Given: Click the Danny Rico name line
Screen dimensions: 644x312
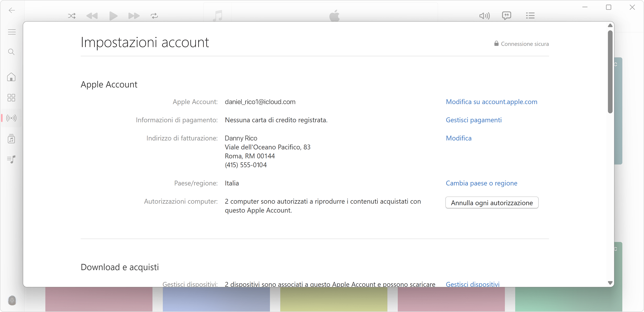Looking at the screenshot, I should click(x=241, y=138).
